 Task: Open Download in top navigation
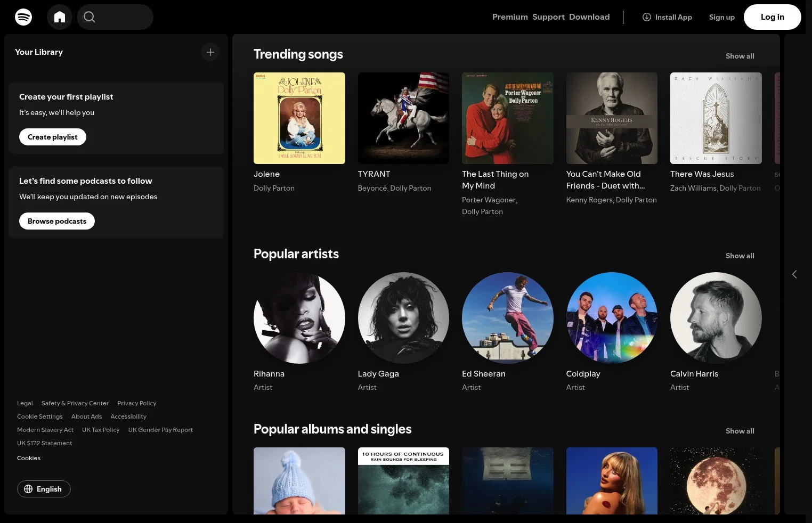pos(589,17)
